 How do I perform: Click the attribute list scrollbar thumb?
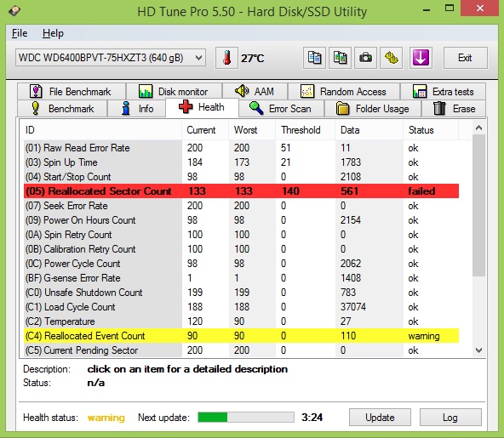[x=478, y=206]
